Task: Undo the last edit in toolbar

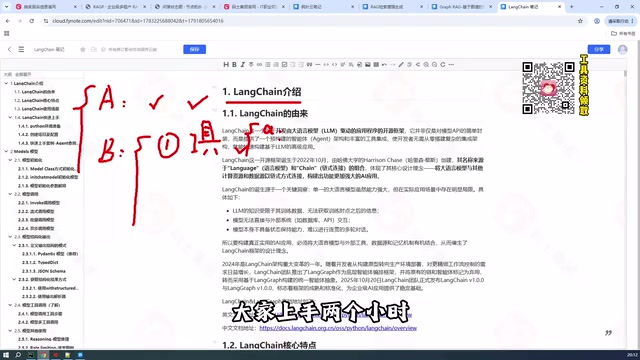Action: (x=384, y=64)
